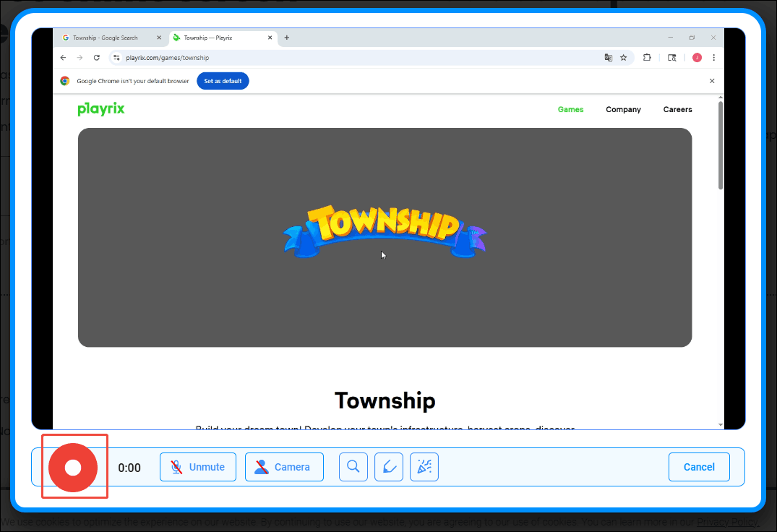Reload the playrix page
The image size is (777, 532).
(97, 57)
